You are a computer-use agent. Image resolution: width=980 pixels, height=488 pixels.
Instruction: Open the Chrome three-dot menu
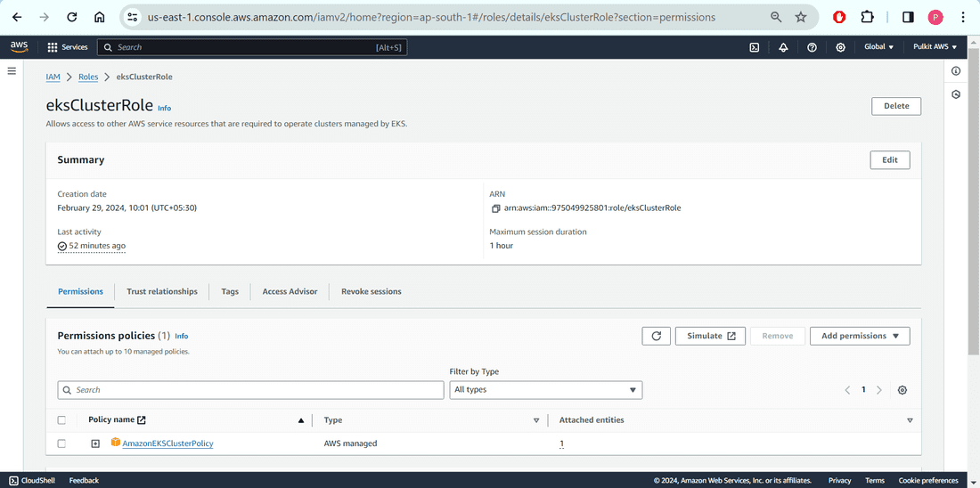(962, 18)
